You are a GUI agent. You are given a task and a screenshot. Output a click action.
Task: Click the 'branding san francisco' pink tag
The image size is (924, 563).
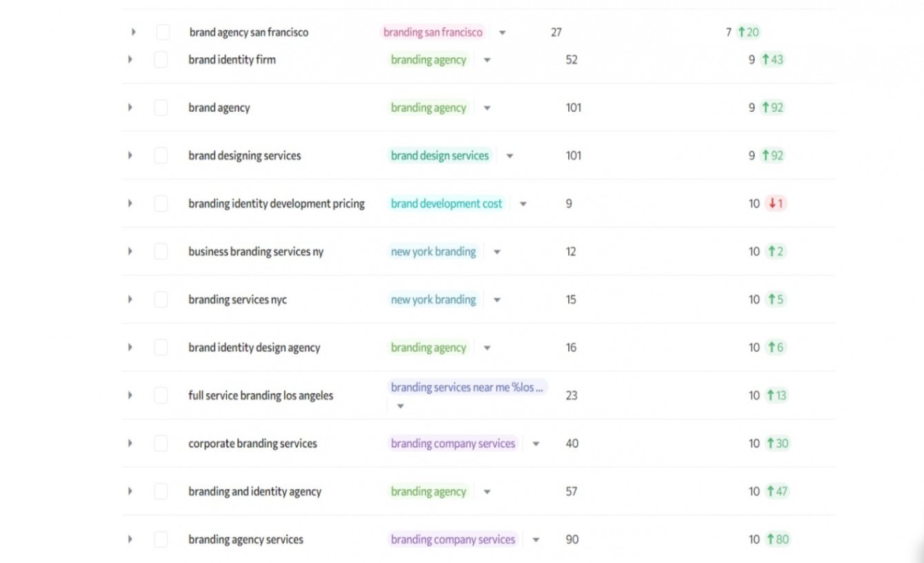coord(432,32)
